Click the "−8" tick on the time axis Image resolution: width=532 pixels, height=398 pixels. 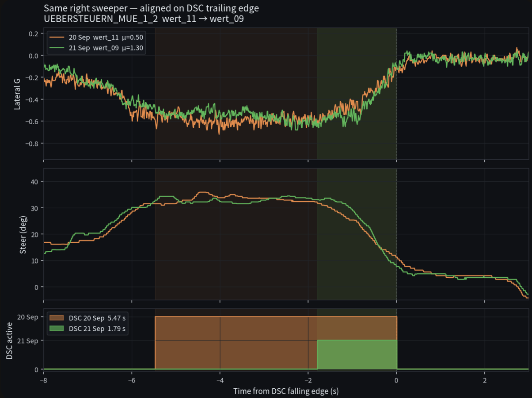tap(43, 380)
